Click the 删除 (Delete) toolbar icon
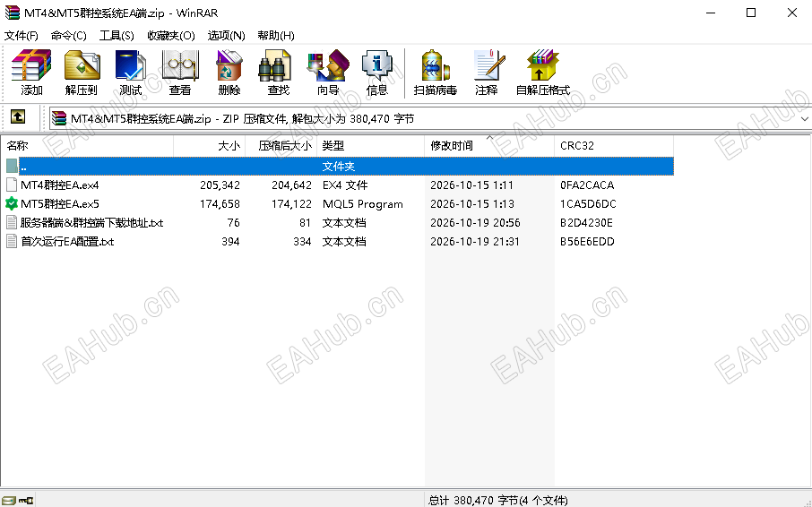The height and width of the screenshot is (507, 812). (x=229, y=65)
